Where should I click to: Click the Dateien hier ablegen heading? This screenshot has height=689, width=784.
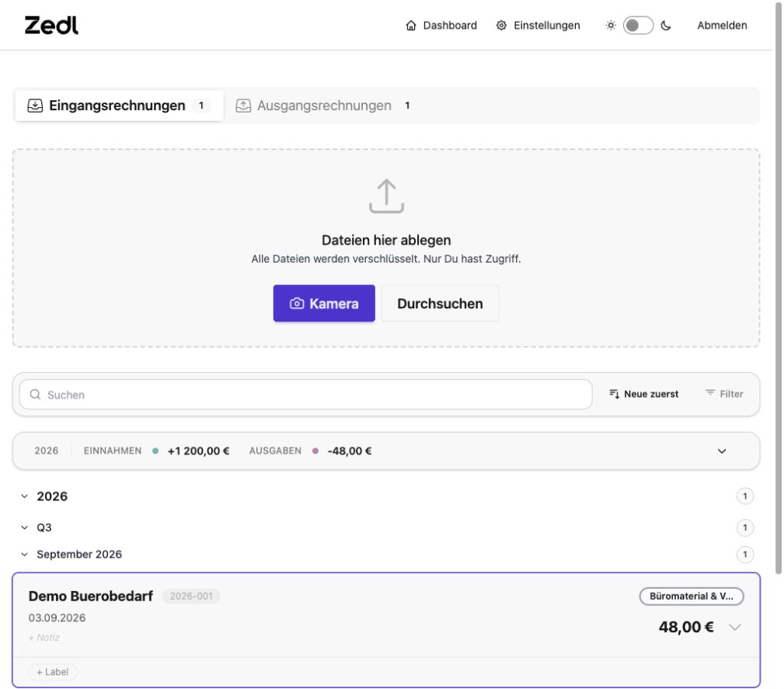point(386,240)
